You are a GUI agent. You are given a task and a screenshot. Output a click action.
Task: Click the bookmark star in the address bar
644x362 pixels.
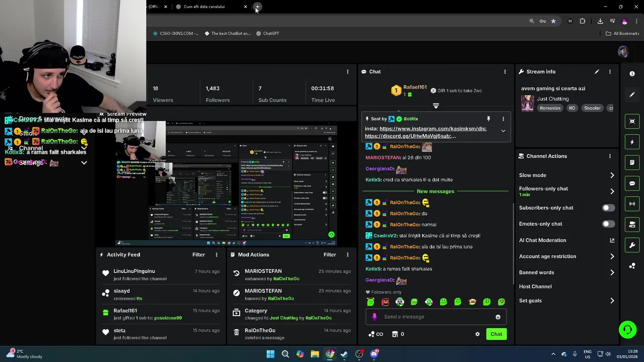[x=553, y=21]
